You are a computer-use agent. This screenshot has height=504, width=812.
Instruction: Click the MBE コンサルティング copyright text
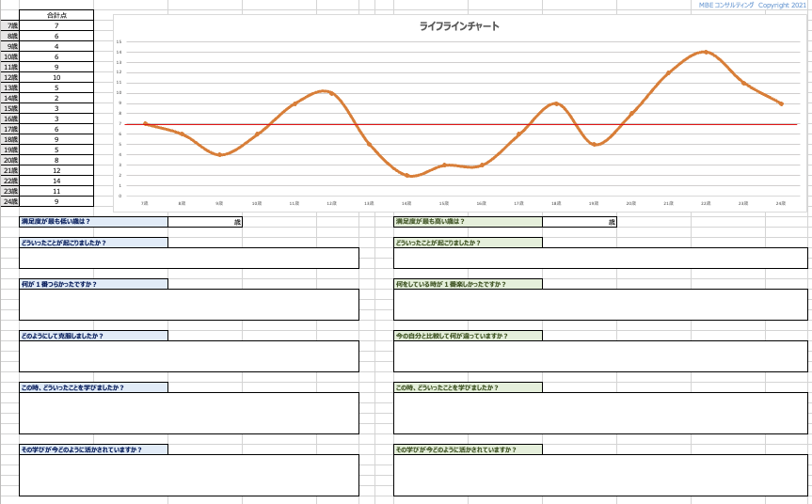[x=752, y=5]
